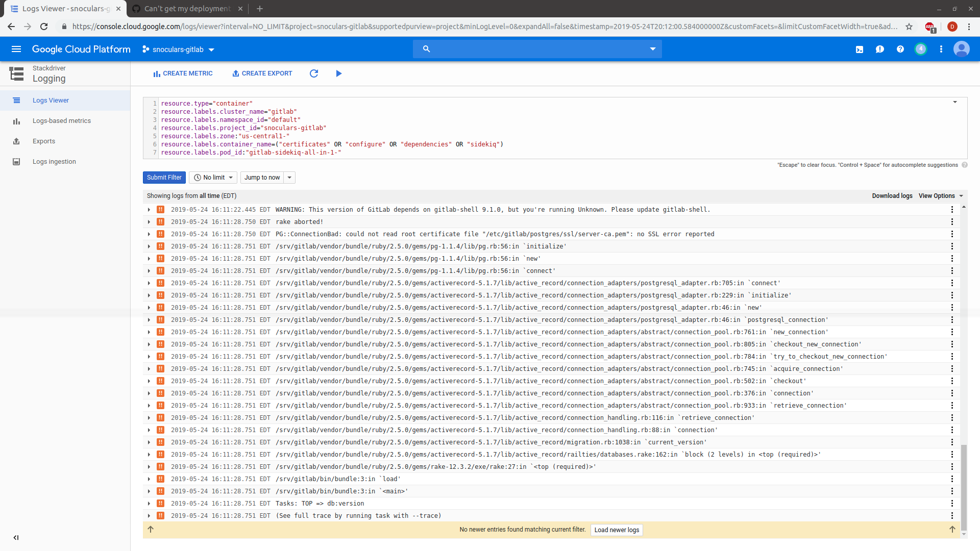The height and width of the screenshot is (551, 980).
Task: Click the browser address bar URL
Action: pos(484,27)
